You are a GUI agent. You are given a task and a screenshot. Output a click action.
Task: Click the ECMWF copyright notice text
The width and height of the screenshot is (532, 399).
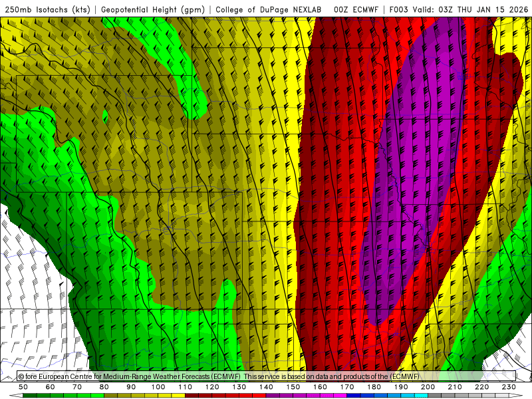[219, 376]
